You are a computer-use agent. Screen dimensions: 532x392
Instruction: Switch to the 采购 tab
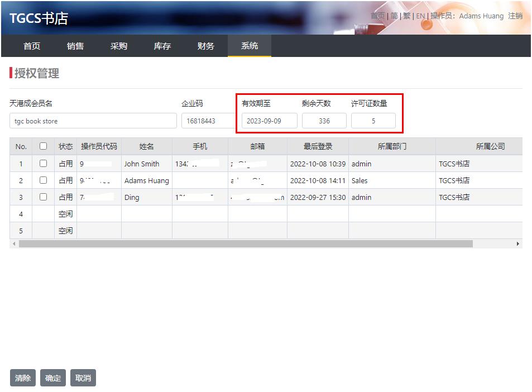[x=119, y=46]
